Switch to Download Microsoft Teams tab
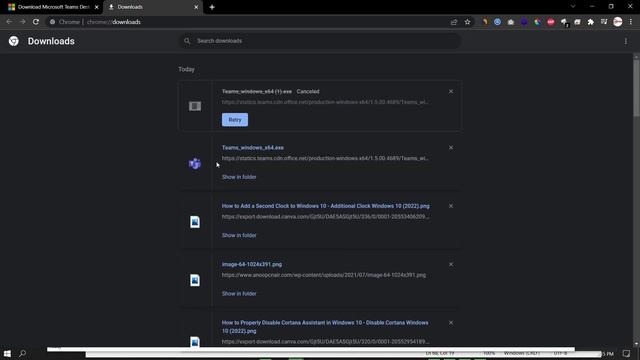The width and height of the screenshot is (640, 360). tap(52, 7)
